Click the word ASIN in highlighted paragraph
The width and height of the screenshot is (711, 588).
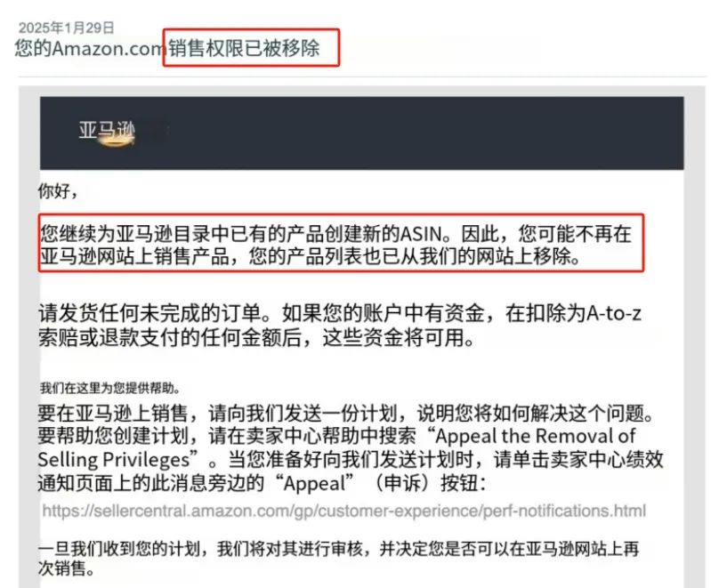(420, 234)
